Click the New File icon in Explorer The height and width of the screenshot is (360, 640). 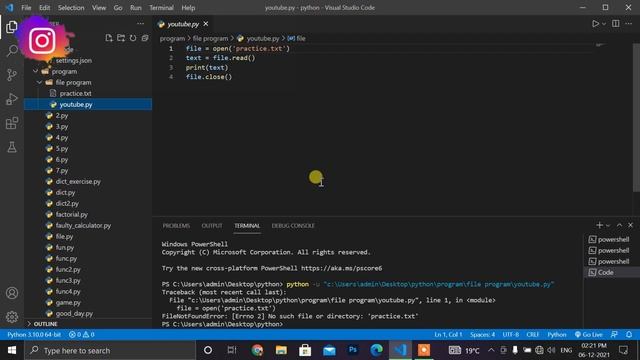[x=109, y=38]
